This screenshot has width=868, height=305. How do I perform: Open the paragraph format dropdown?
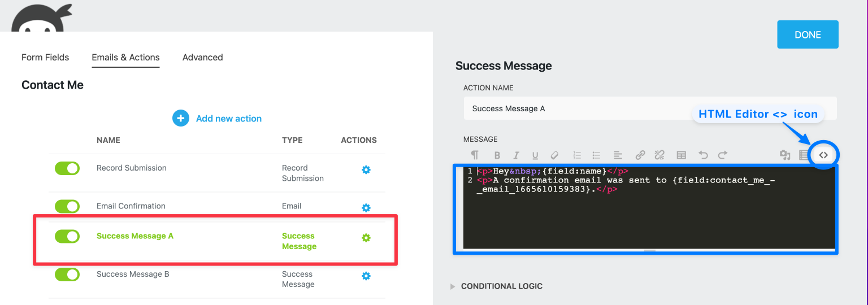click(x=475, y=155)
